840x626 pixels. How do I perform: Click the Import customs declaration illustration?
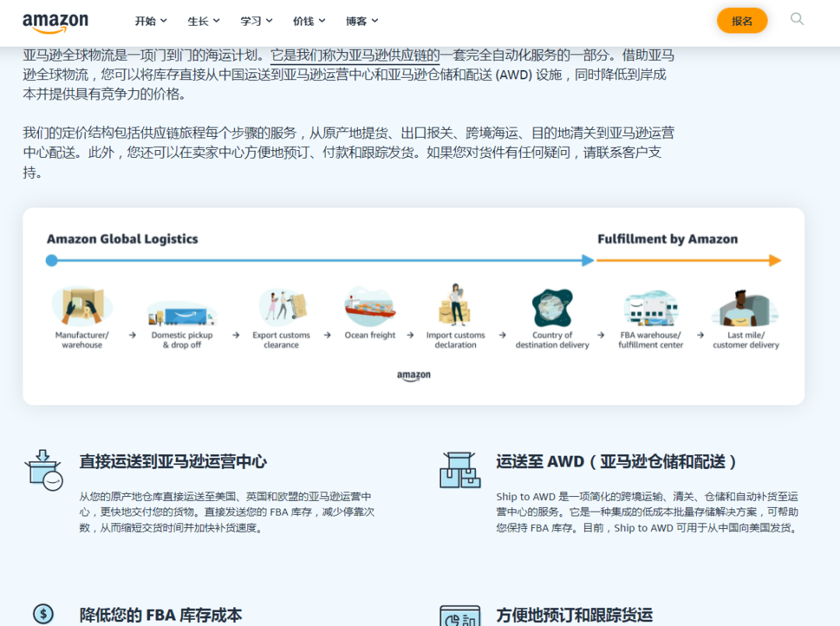455,305
